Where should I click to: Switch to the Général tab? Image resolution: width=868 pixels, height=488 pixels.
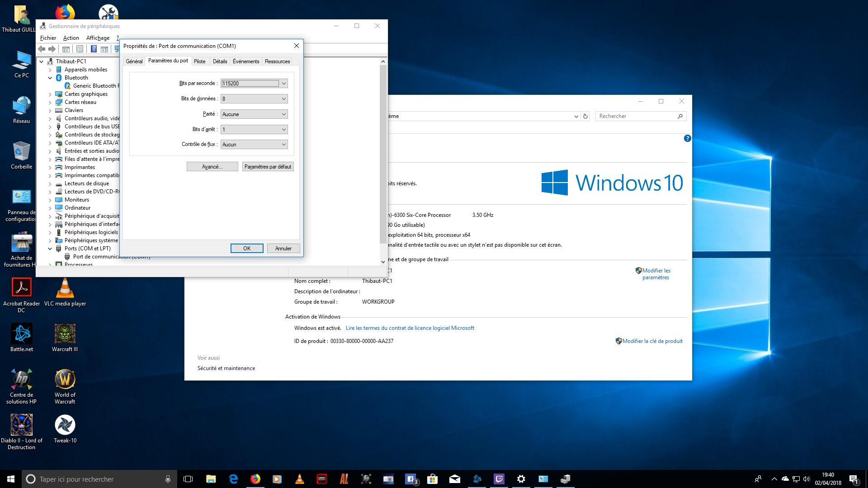click(x=134, y=61)
